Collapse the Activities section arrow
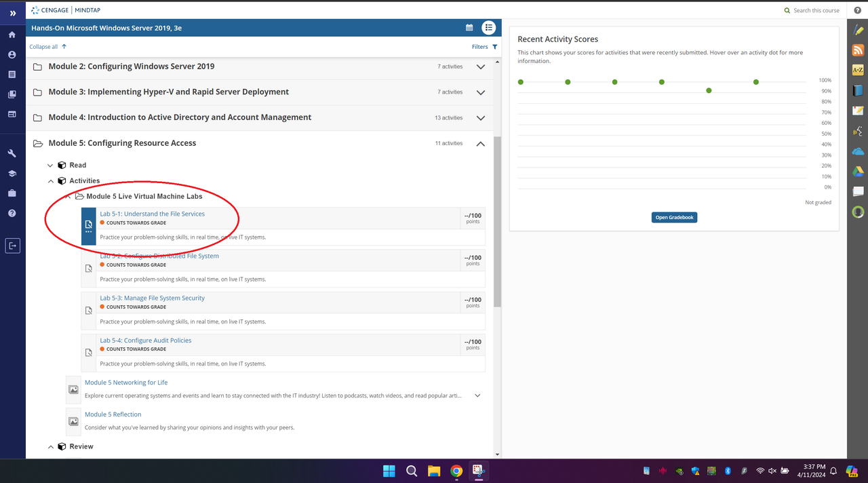Viewport: 868px width, 483px height. click(x=50, y=181)
